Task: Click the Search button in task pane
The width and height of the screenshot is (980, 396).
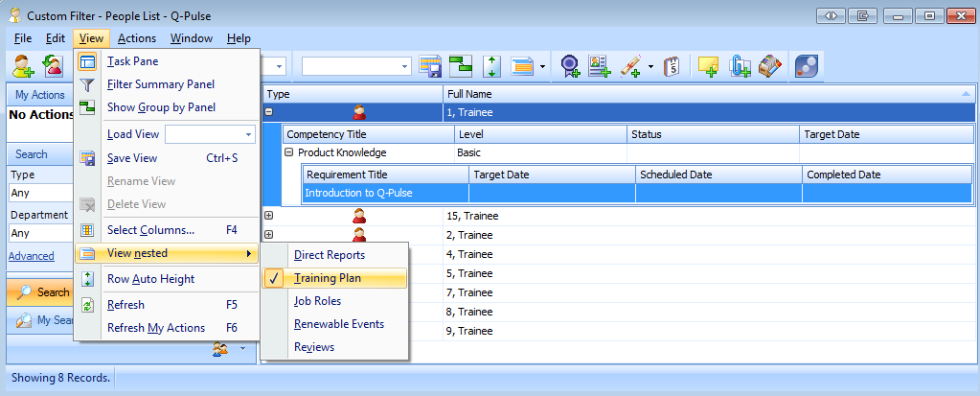Action: 40,292
